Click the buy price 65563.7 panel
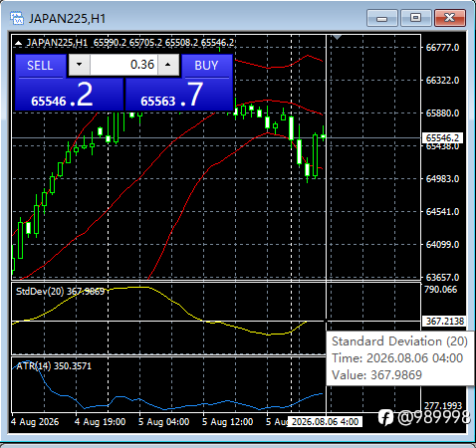 point(178,95)
